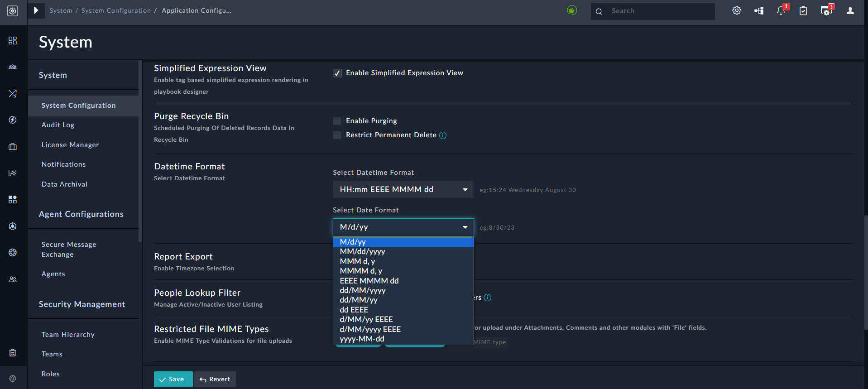Choose MMM d, y date format option
868x389 pixels.
[x=403, y=262]
